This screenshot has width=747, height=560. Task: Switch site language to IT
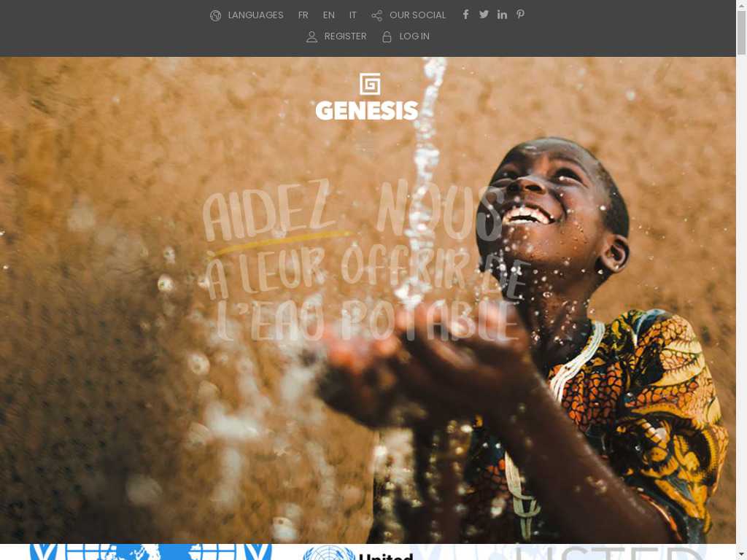coord(352,15)
